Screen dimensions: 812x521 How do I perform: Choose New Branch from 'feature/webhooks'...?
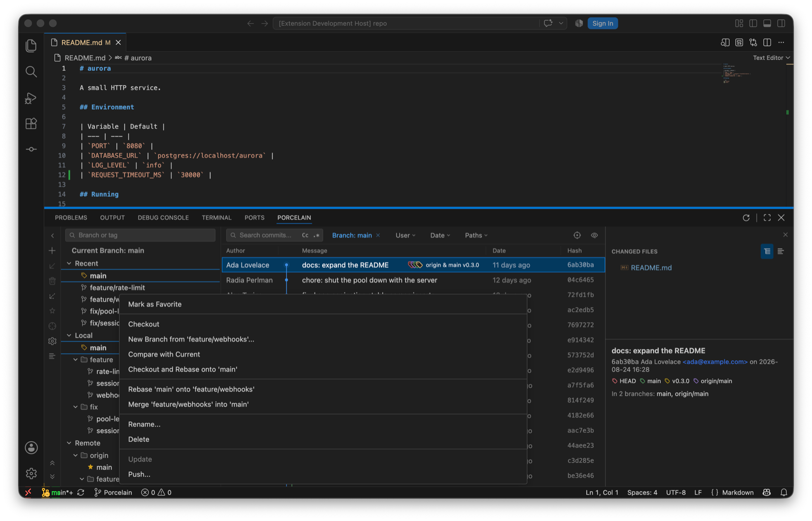tap(323, 339)
